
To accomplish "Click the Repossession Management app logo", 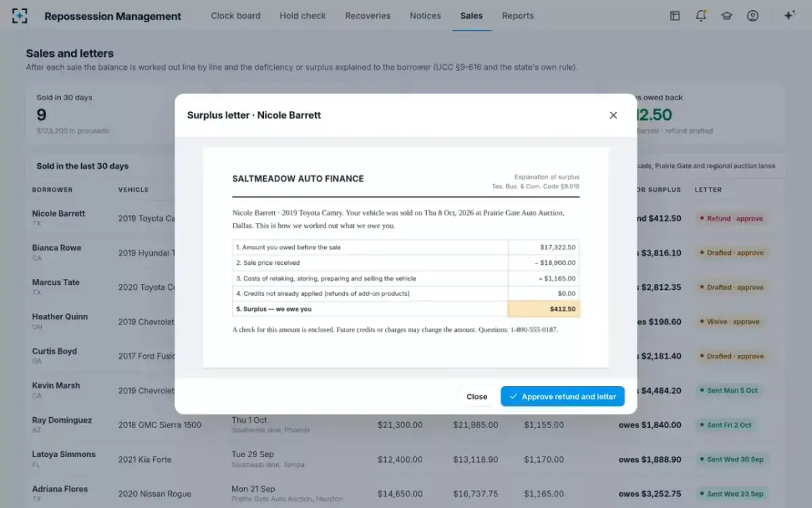I will (x=20, y=16).
